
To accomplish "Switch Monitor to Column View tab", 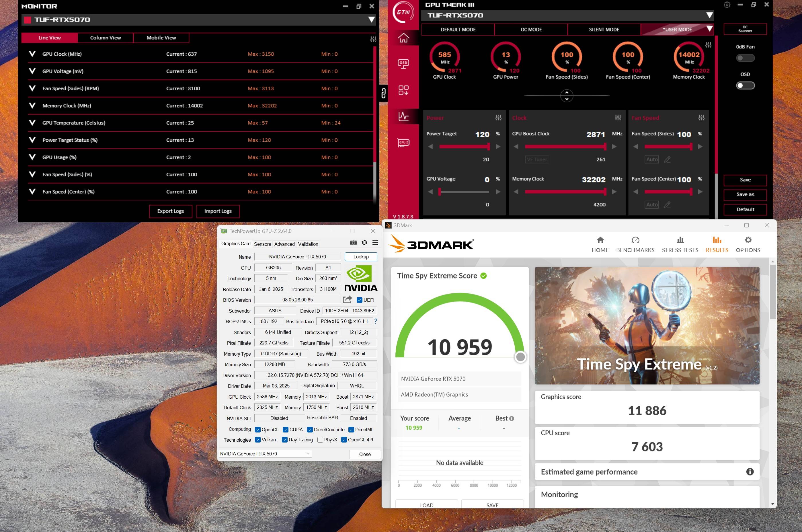I will pyautogui.click(x=106, y=38).
